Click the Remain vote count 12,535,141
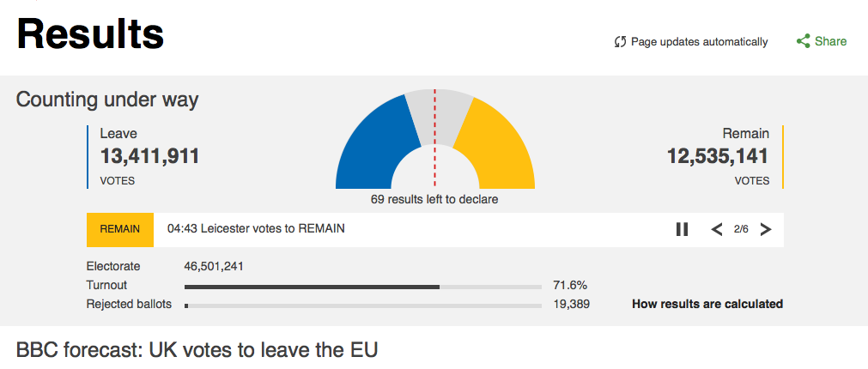 pyautogui.click(x=718, y=156)
